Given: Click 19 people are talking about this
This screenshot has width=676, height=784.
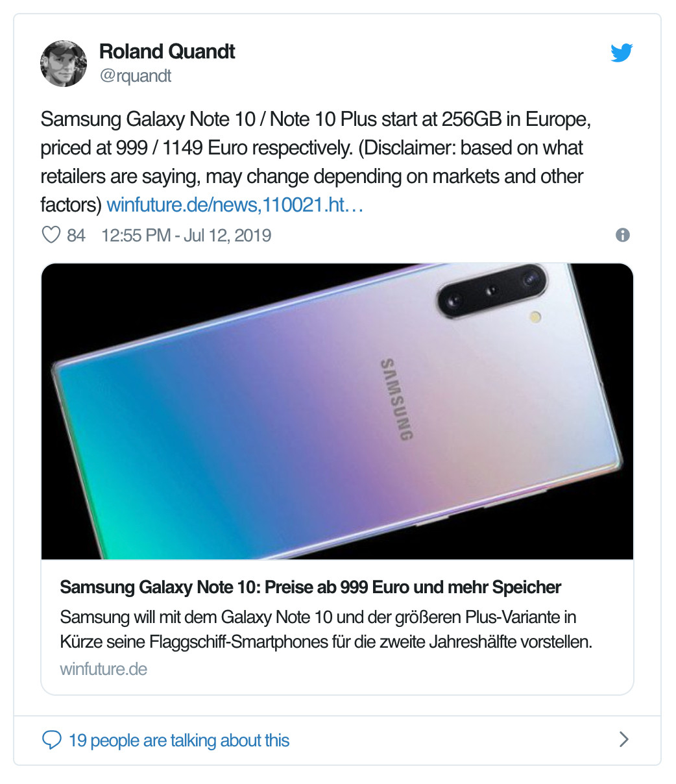Looking at the screenshot, I should point(180,740).
